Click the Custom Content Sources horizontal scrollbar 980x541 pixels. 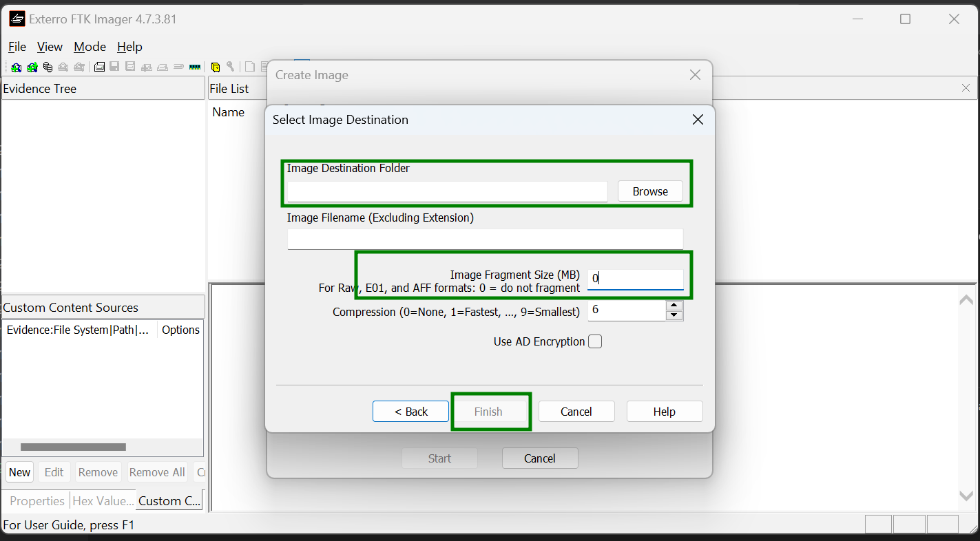73,447
